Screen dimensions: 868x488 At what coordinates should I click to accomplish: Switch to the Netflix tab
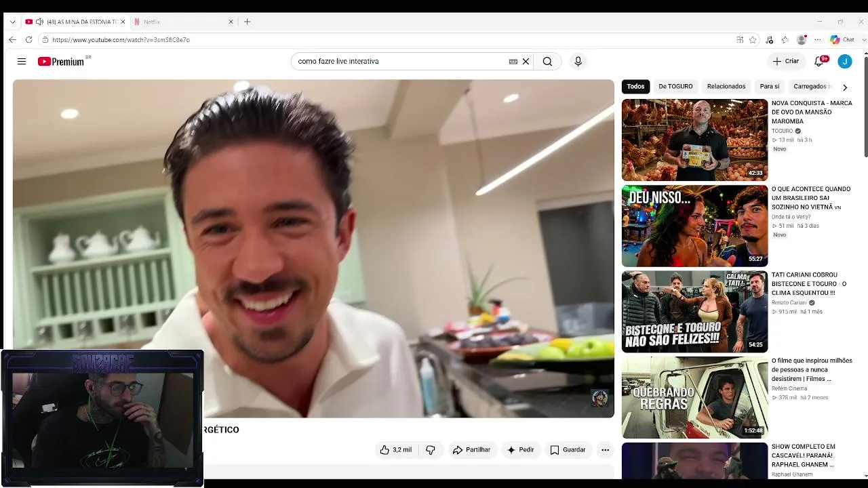[183, 22]
